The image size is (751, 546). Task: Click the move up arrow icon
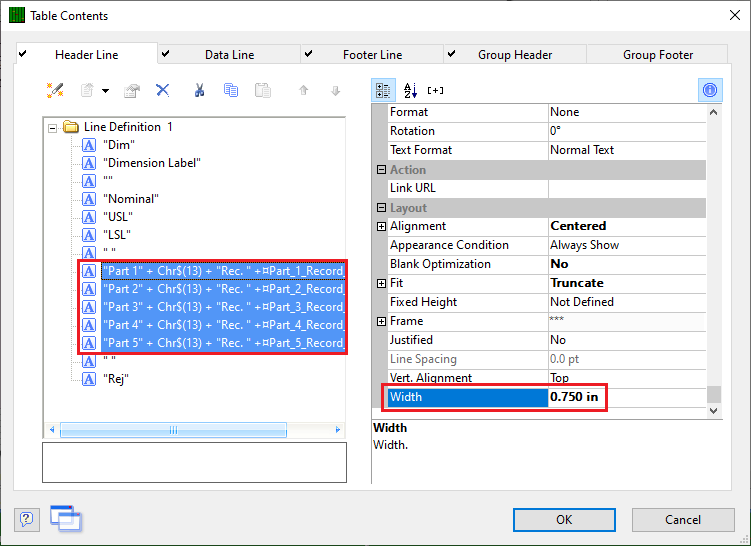click(x=304, y=90)
